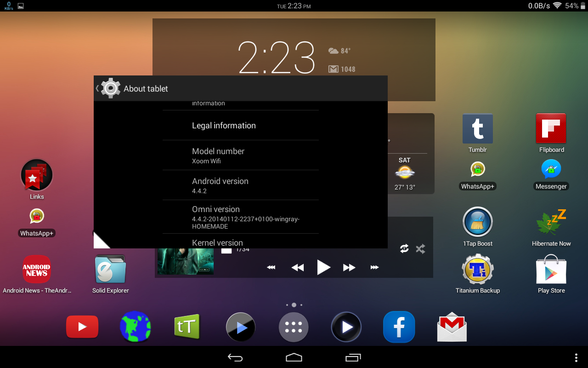Open Facebook from the dock
Image resolution: width=588 pixels, height=368 pixels.
point(399,327)
